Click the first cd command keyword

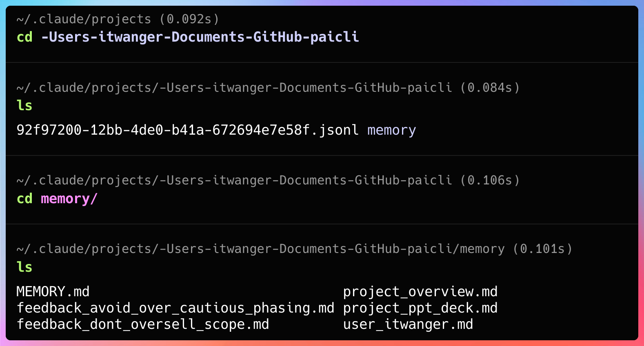coord(24,37)
